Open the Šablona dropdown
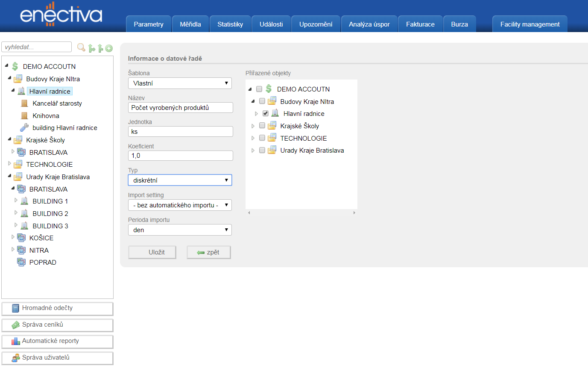Screen dimensions: 588x372 pos(180,83)
